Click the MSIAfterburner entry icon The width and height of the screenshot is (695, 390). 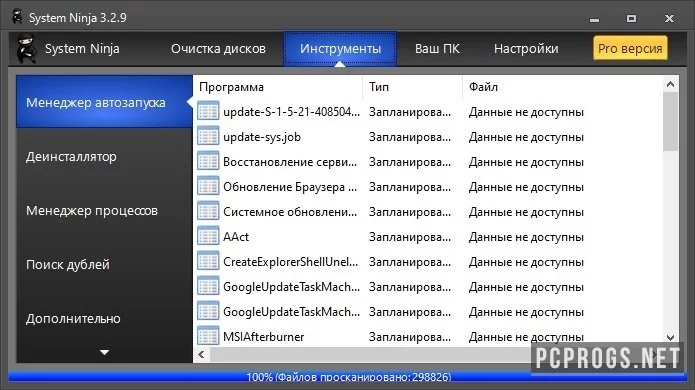[208, 336]
